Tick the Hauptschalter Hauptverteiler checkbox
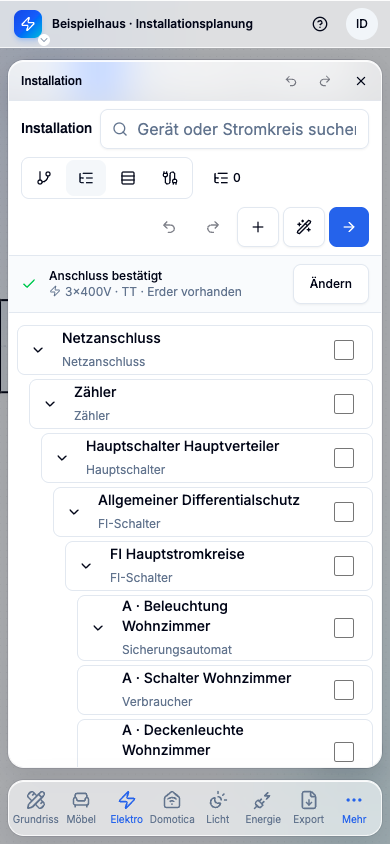The image size is (390, 844). pyautogui.click(x=344, y=458)
